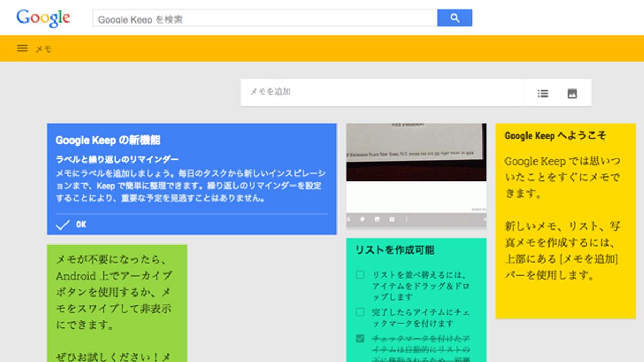Open the document photo note thumbnail
644x362 pixels.
(416, 176)
